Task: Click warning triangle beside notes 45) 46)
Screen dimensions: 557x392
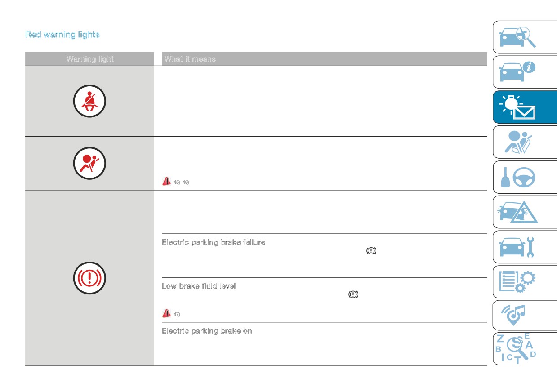Action: (166, 181)
